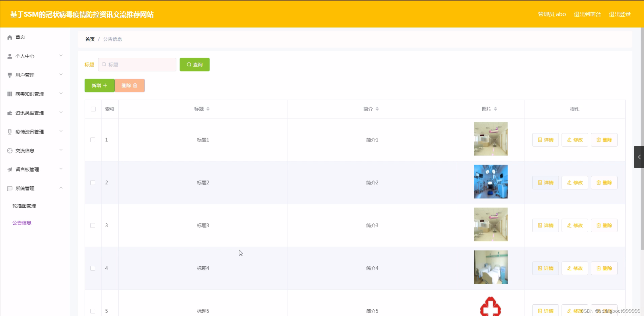Collapse the 系统管理 menu chevron
The width and height of the screenshot is (644, 316).
pos(61,188)
